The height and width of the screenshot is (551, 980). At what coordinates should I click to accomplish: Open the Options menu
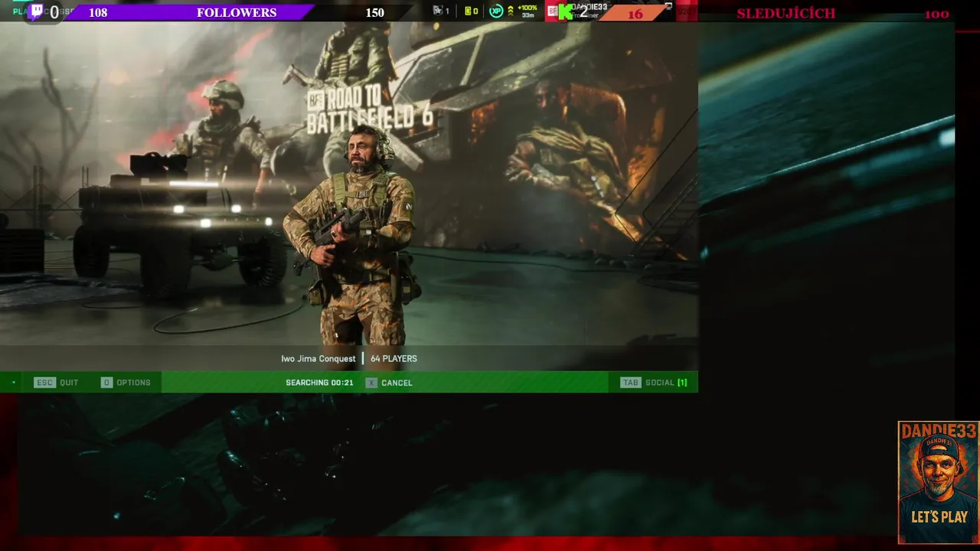(x=126, y=383)
